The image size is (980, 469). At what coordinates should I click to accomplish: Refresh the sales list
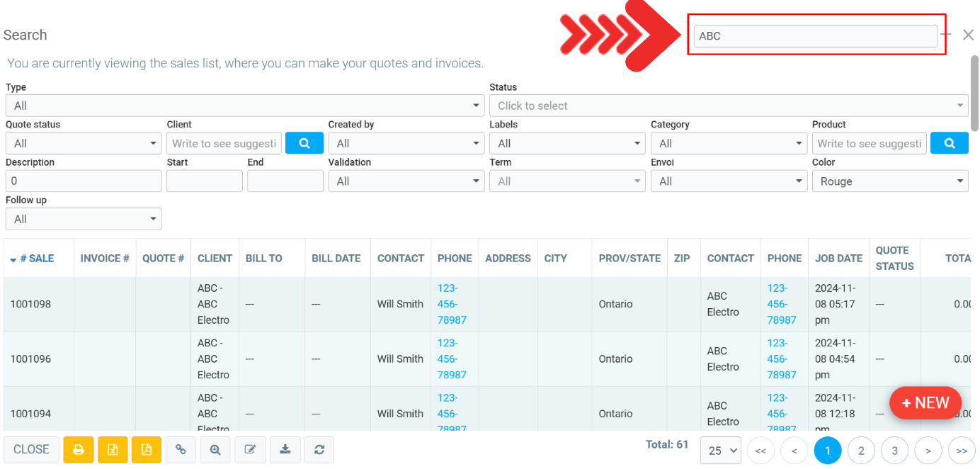click(319, 450)
